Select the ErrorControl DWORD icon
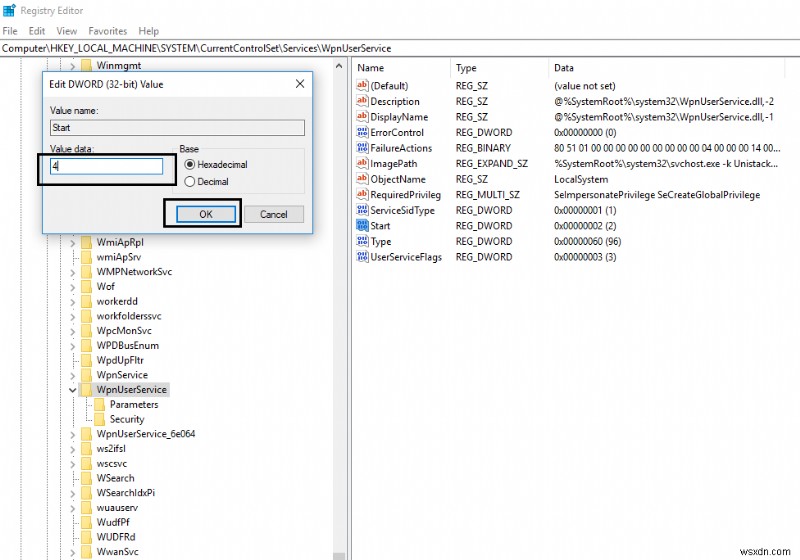Viewport: 800px width, 560px height. (x=362, y=132)
